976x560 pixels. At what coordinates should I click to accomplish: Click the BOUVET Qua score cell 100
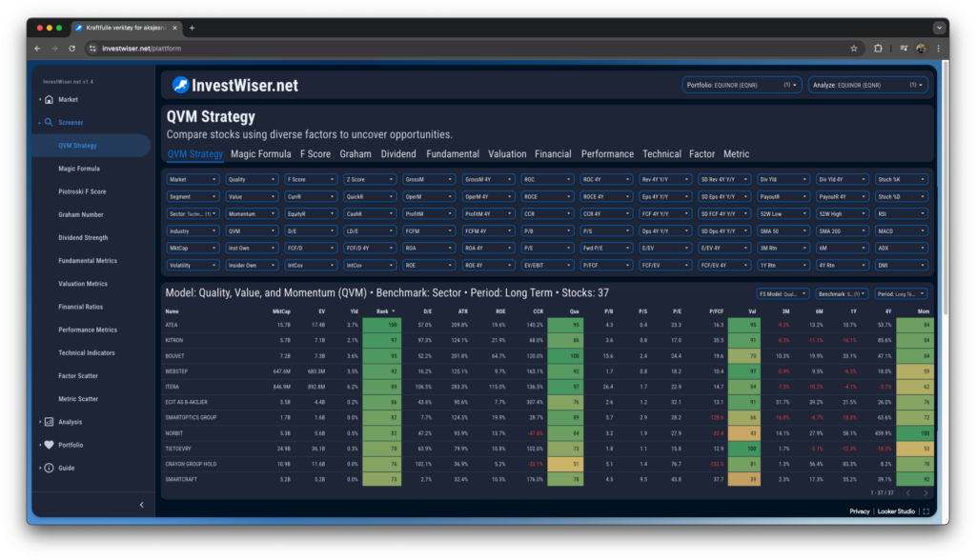[x=566, y=356]
